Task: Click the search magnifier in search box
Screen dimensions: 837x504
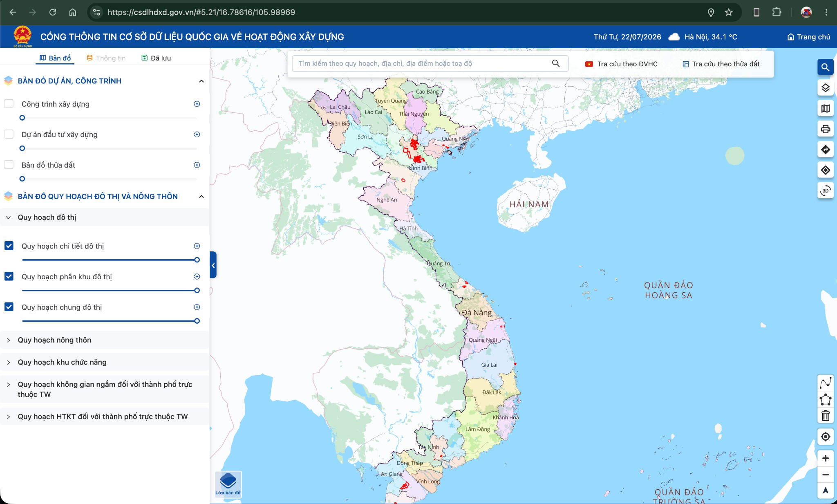Action: [x=556, y=63]
